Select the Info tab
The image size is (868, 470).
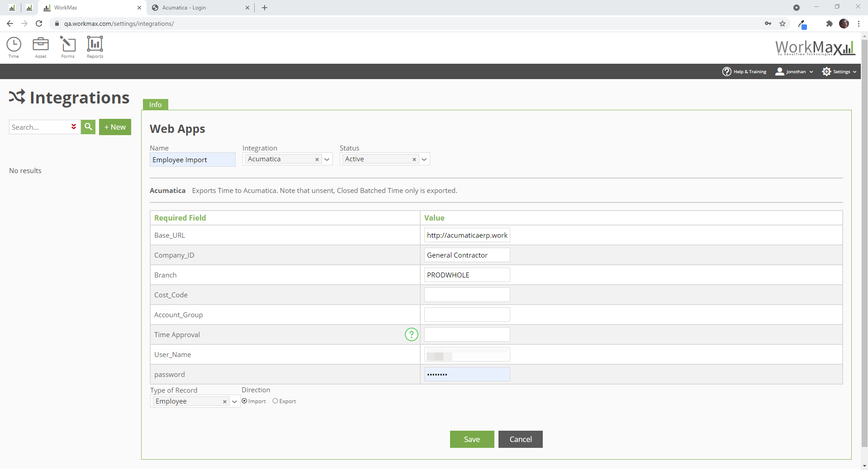click(155, 104)
